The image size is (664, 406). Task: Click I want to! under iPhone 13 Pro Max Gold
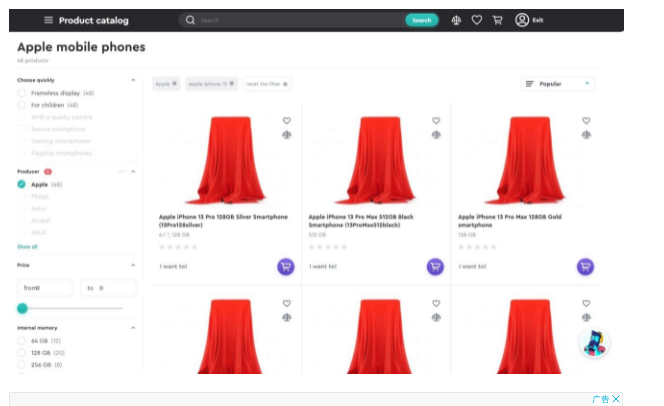[472, 266]
